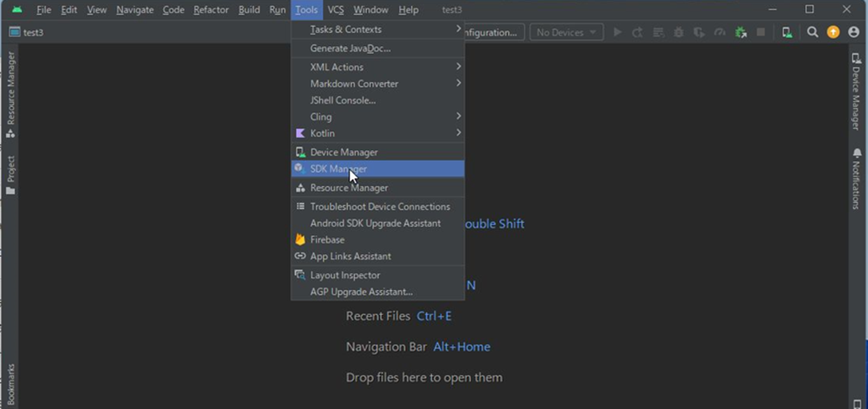Image resolution: width=868 pixels, height=409 pixels.
Task: Click the Profiler gauge icon
Action: click(721, 32)
